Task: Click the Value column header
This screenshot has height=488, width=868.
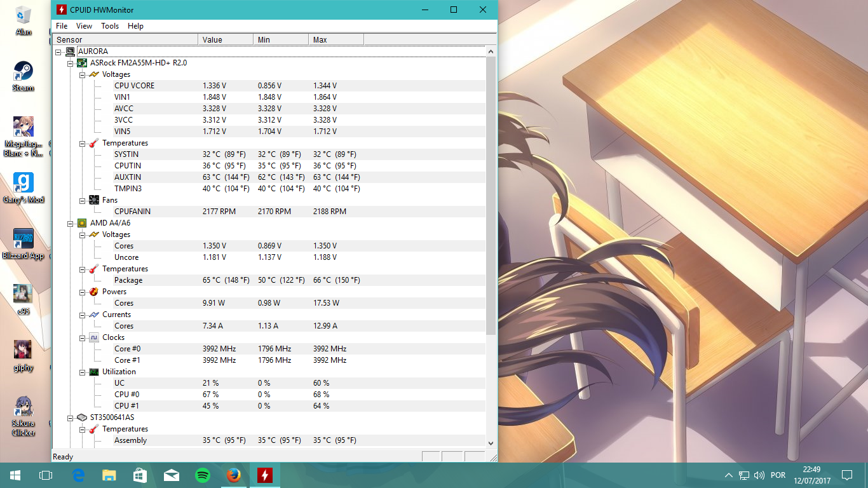Action: coord(226,39)
